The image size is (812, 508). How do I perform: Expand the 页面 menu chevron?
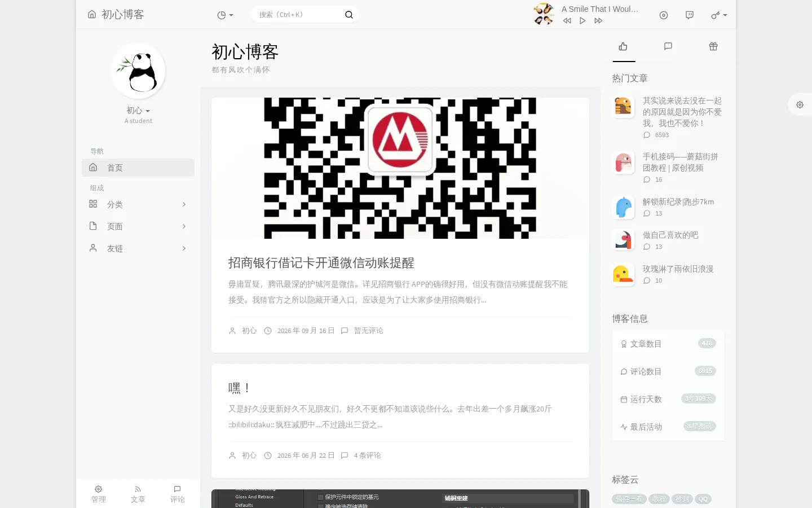(x=184, y=226)
